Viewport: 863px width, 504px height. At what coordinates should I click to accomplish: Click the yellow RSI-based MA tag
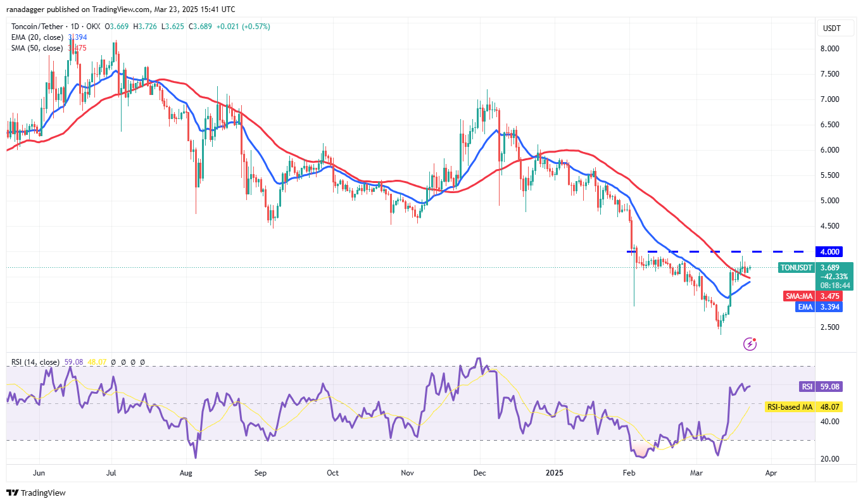(x=789, y=408)
